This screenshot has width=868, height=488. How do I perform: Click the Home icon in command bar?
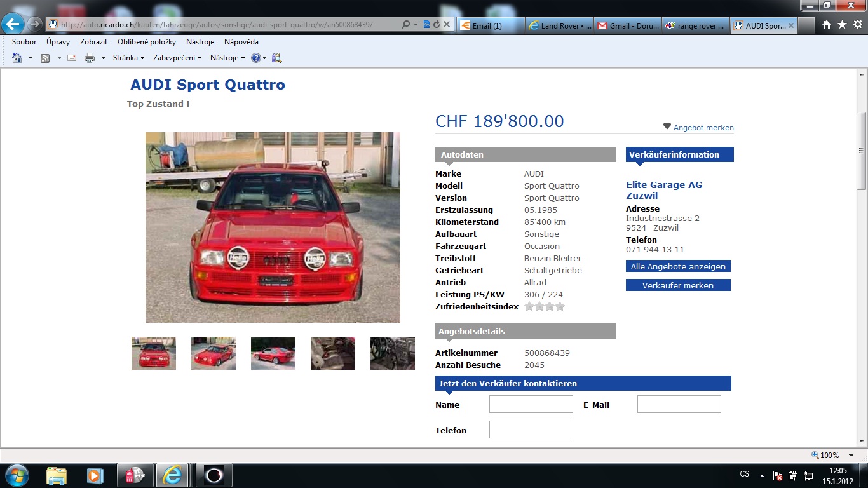click(17, 58)
